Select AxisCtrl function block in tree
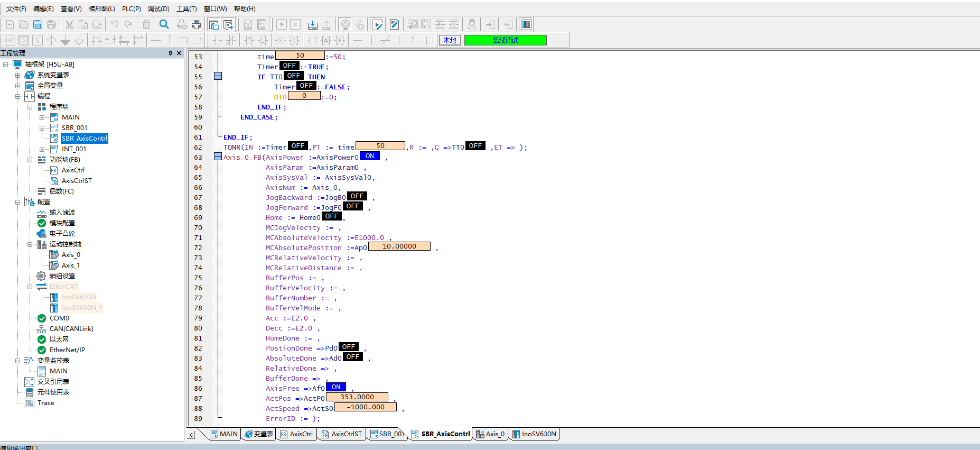The image size is (980, 450). pos(73,170)
